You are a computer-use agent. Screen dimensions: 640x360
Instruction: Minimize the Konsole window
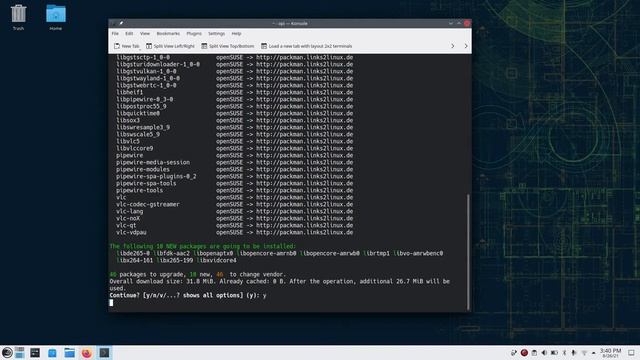coord(451,23)
